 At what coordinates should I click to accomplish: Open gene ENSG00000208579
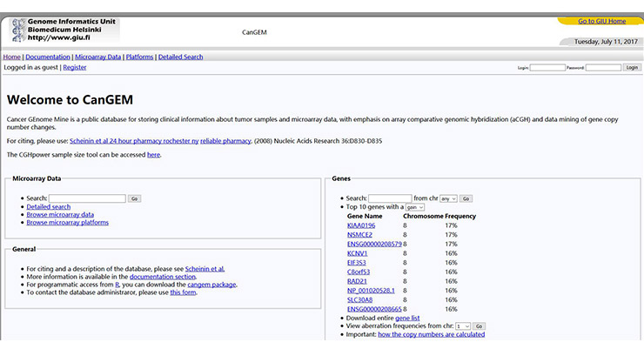374,244
